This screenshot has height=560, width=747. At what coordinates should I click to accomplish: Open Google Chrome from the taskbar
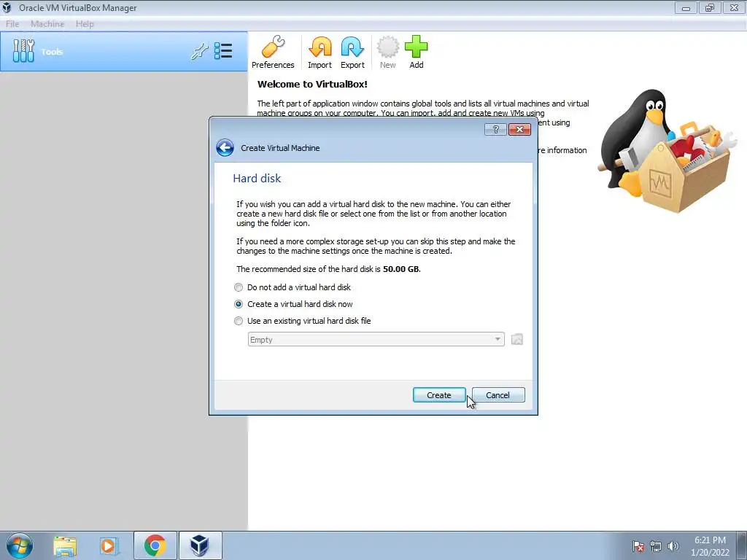[x=155, y=545]
